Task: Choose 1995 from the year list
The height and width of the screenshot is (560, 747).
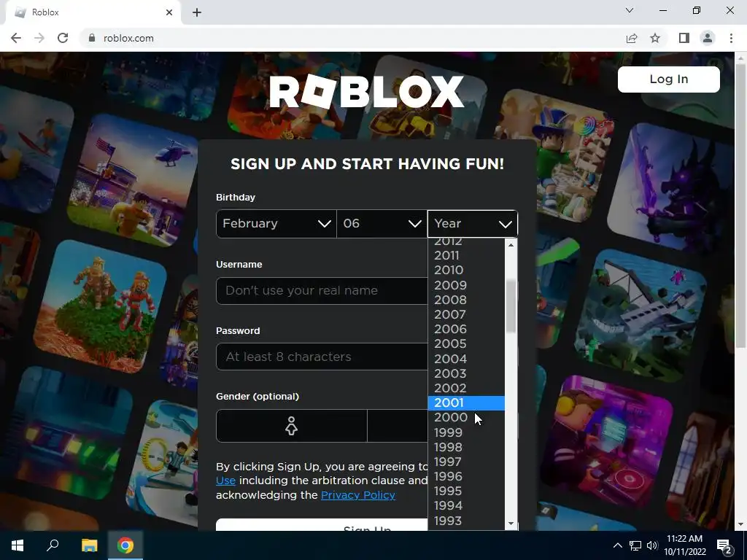Action: click(466, 491)
